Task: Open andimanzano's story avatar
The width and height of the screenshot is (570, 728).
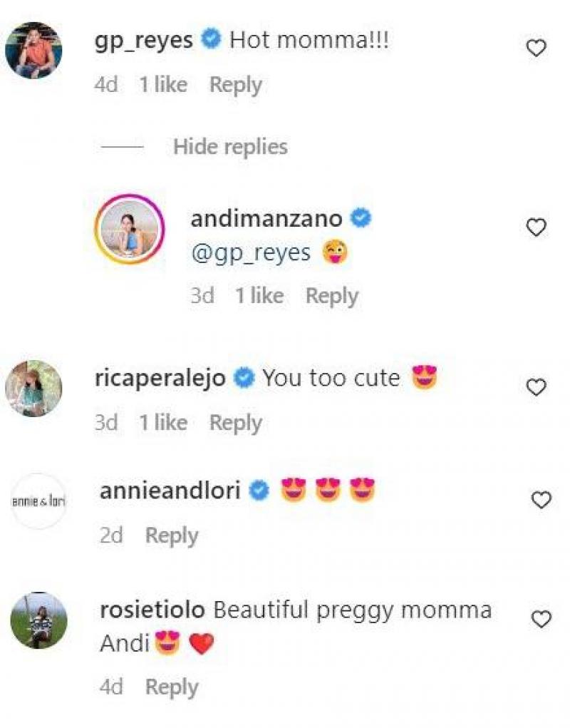Action: point(129,228)
